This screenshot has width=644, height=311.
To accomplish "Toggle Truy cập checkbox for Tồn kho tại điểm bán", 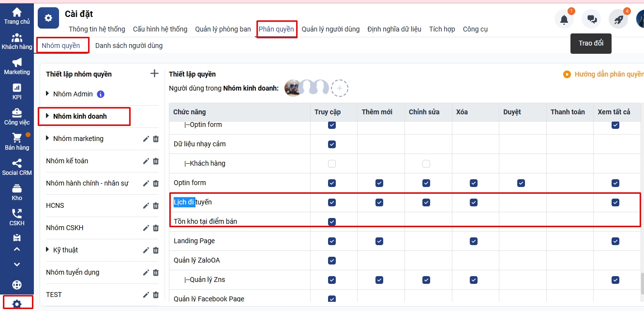I will click(x=332, y=222).
